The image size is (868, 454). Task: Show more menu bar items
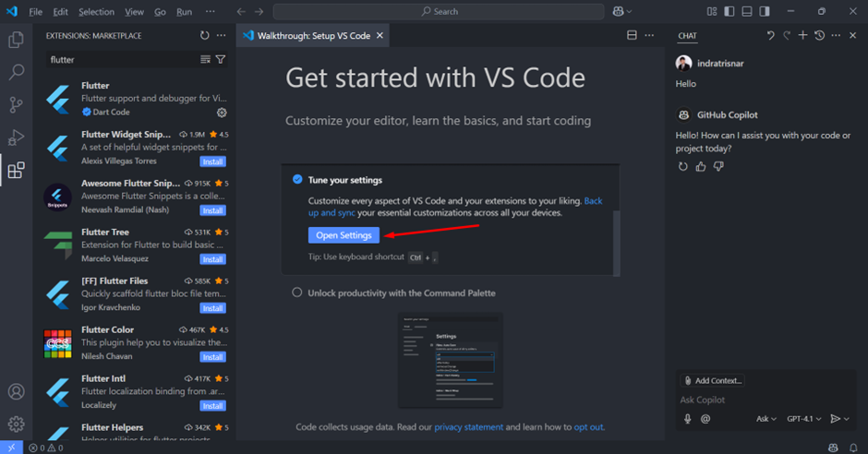click(x=211, y=12)
